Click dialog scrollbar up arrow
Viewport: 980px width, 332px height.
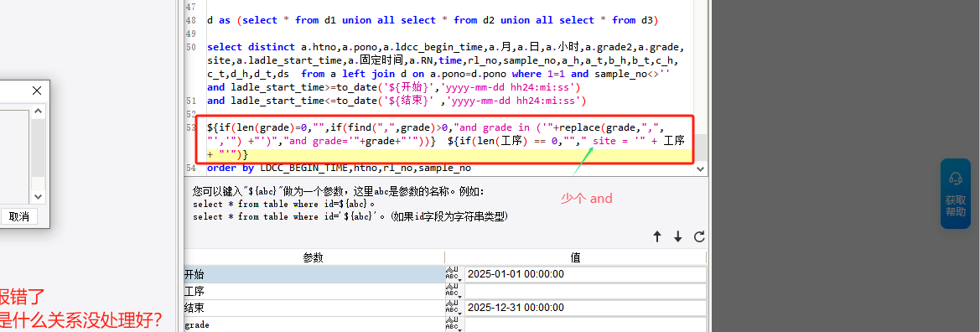pyautogui.click(x=38, y=112)
